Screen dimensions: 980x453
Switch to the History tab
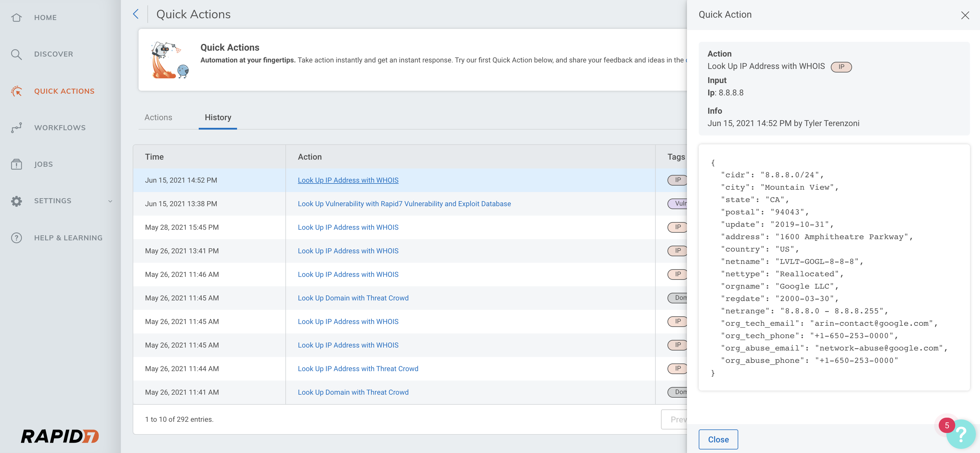[x=218, y=117]
